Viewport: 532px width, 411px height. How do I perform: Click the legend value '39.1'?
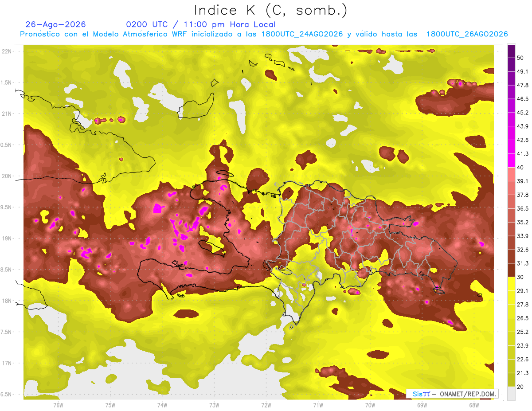[522, 181]
